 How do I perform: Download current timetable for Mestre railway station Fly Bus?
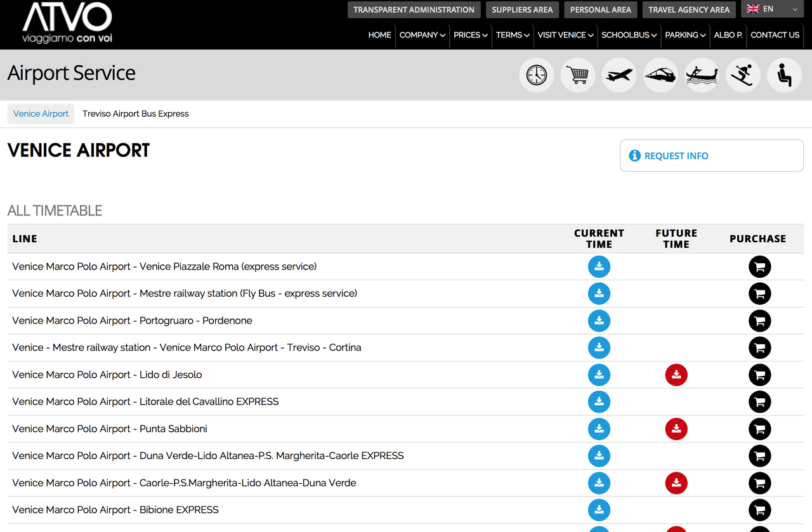click(599, 294)
